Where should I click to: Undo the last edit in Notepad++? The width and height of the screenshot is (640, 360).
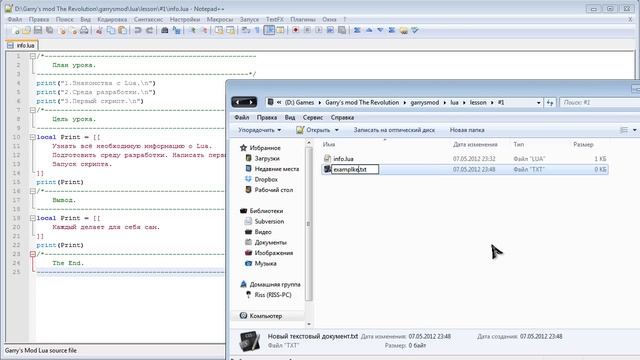138,30
